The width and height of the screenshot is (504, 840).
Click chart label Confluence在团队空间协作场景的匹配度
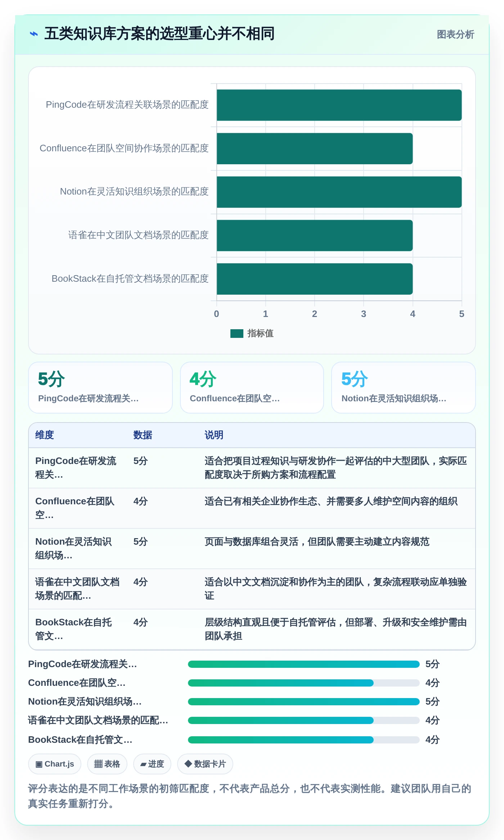[x=124, y=148]
